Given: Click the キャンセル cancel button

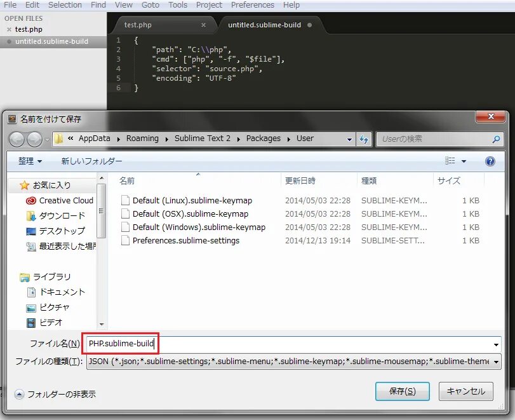Looking at the screenshot, I should [x=465, y=391].
